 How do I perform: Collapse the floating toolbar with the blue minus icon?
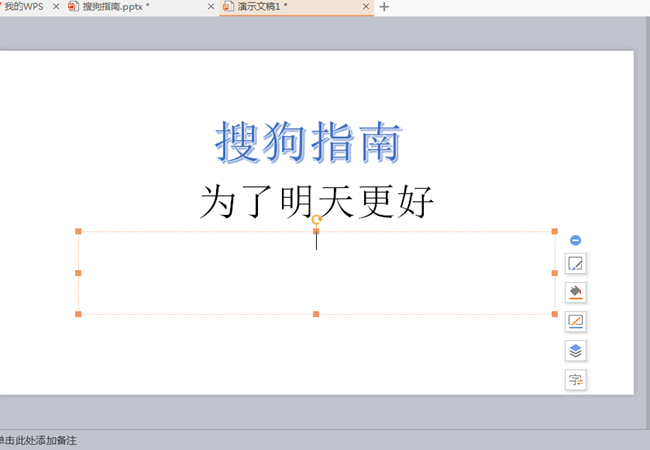(x=575, y=240)
